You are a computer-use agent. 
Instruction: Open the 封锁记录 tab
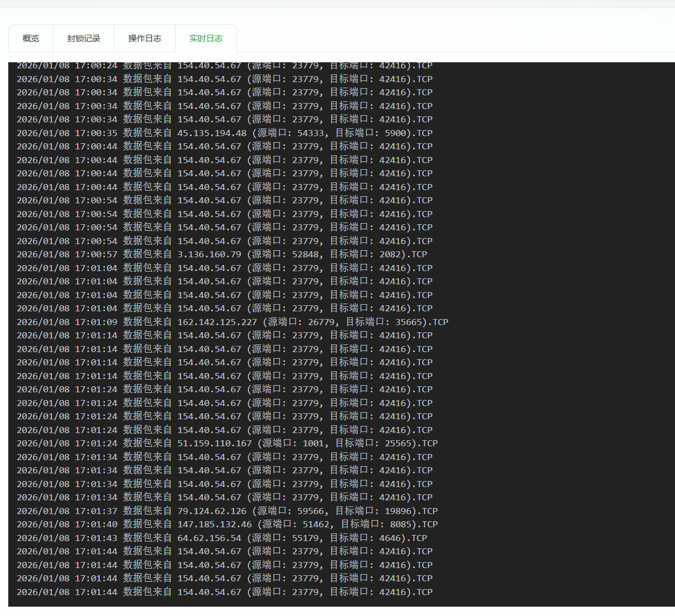[x=84, y=39]
